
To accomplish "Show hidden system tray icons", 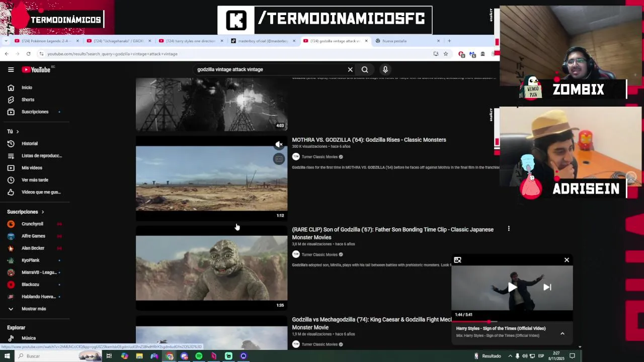I will click(x=510, y=356).
